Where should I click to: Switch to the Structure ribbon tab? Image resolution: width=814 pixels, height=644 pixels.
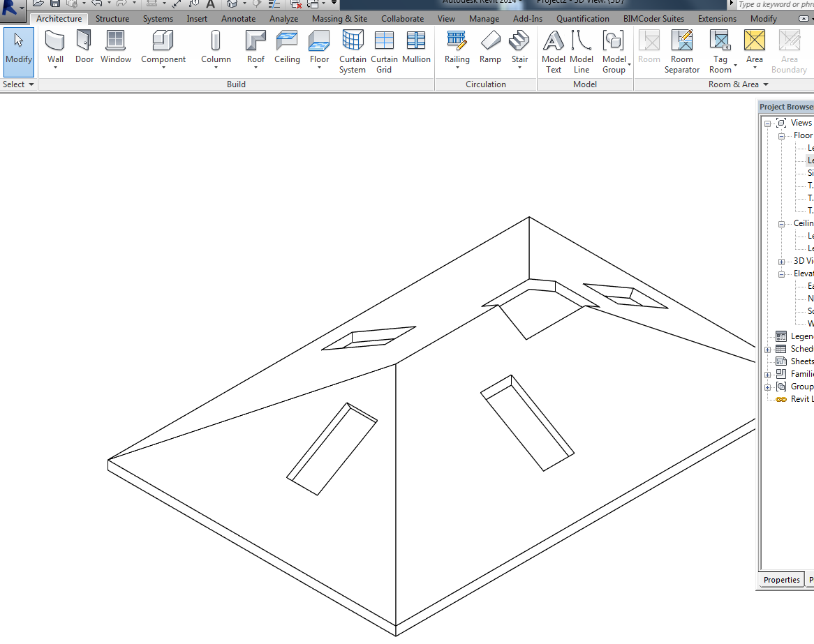click(112, 19)
